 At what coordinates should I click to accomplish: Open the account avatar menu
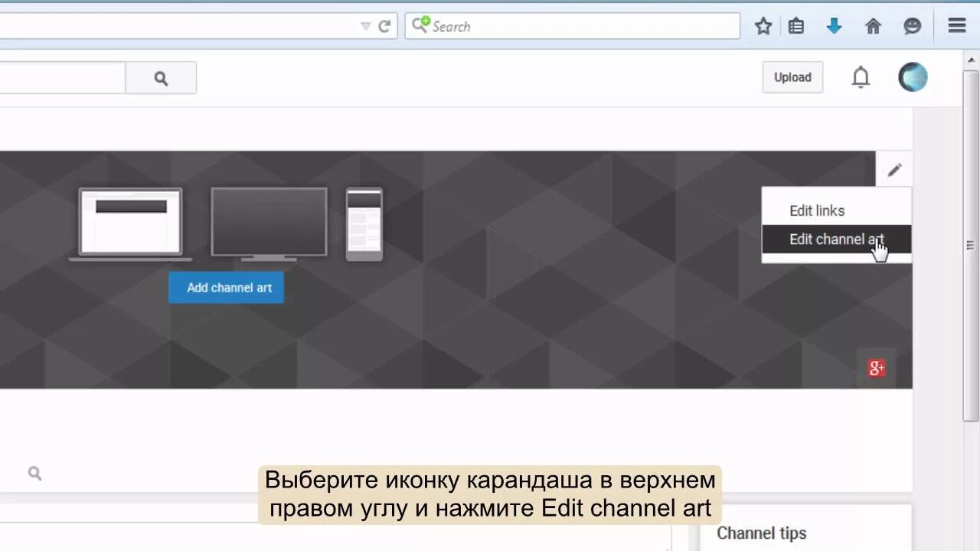point(913,77)
